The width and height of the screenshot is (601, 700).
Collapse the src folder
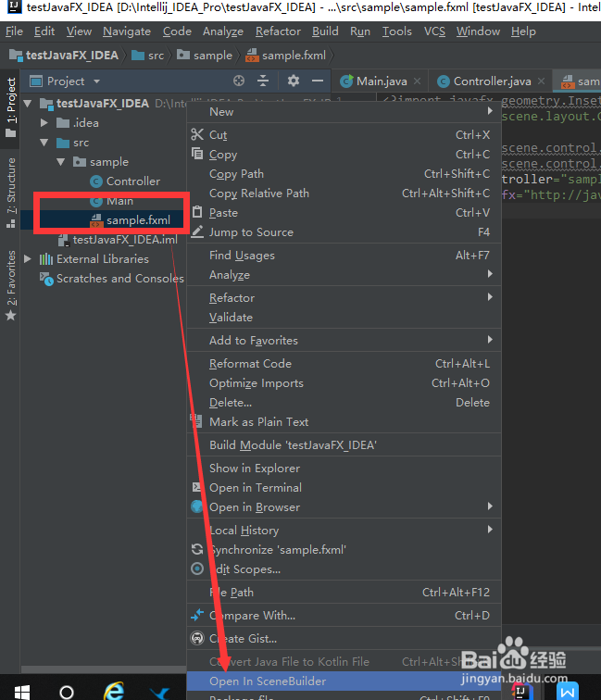pyautogui.click(x=44, y=143)
